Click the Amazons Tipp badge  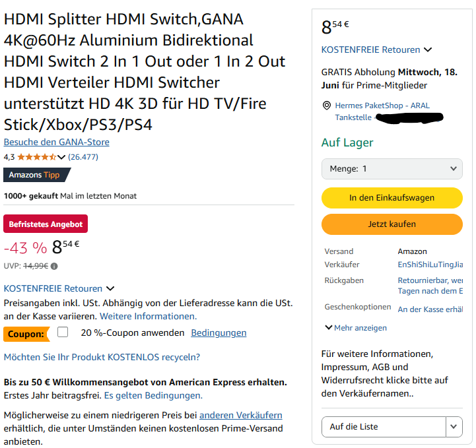point(36,175)
